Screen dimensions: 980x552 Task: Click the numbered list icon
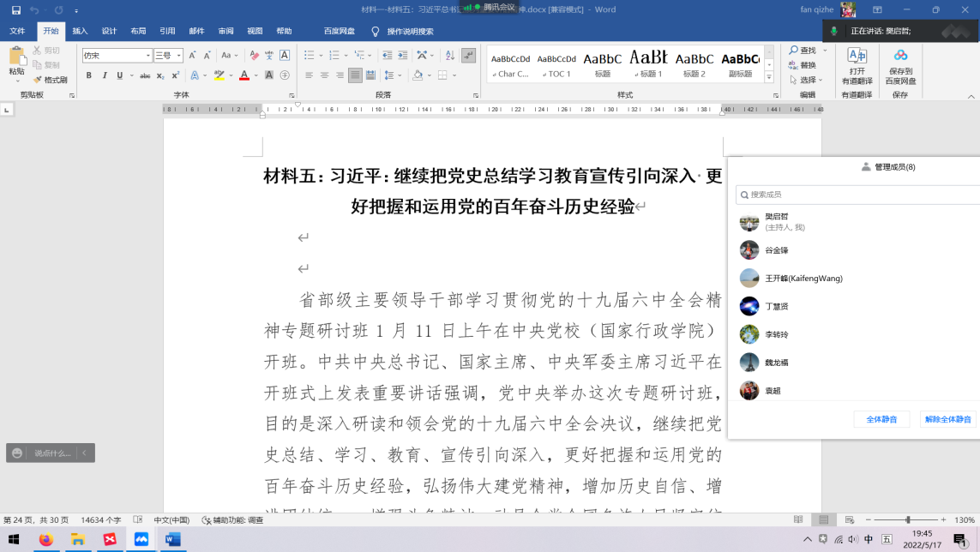[334, 56]
